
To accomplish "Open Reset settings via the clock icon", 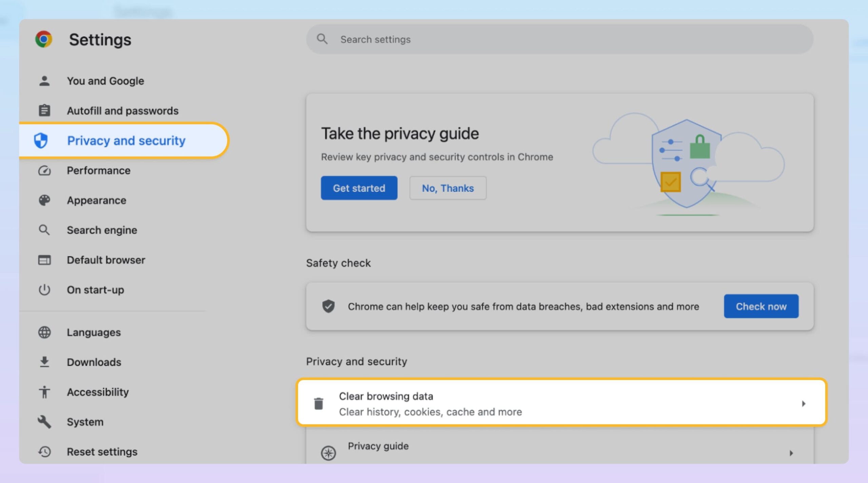I will (44, 451).
